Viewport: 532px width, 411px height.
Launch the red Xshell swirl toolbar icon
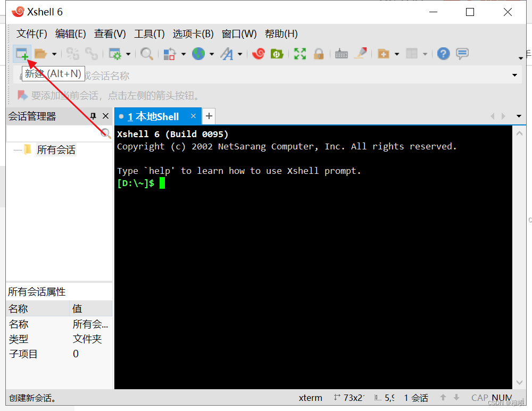(259, 54)
